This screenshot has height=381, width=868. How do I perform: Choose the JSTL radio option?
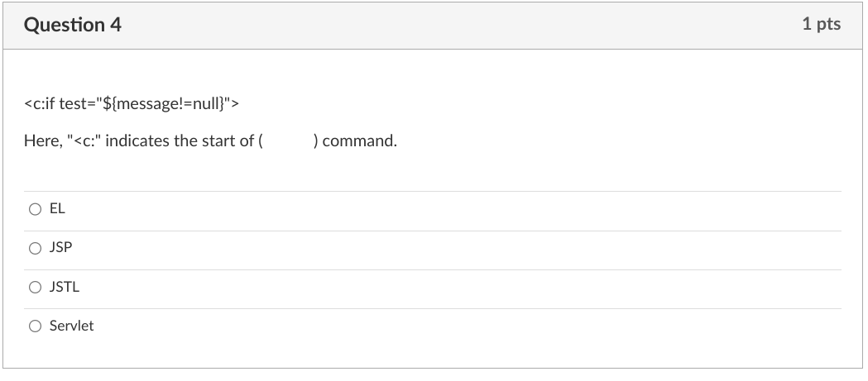pos(35,288)
